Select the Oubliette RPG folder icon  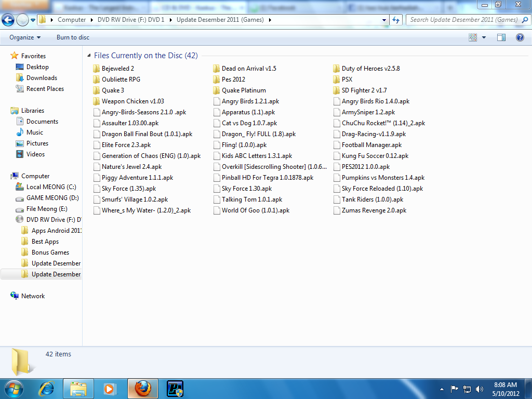click(x=96, y=79)
